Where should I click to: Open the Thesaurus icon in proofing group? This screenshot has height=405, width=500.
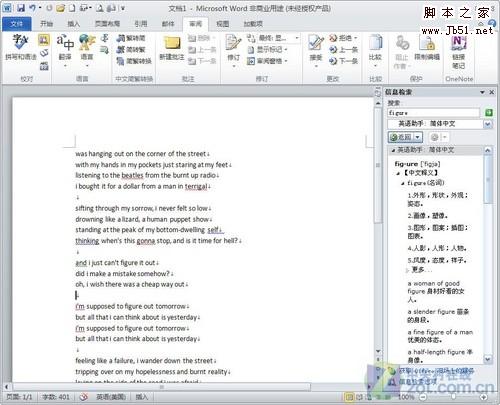[44, 53]
